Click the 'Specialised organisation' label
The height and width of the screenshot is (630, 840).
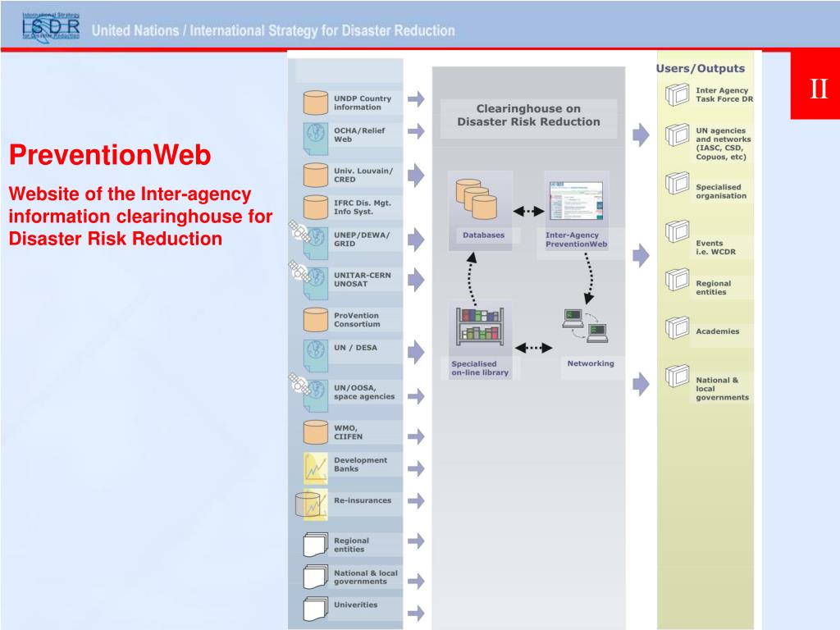[x=721, y=191]
